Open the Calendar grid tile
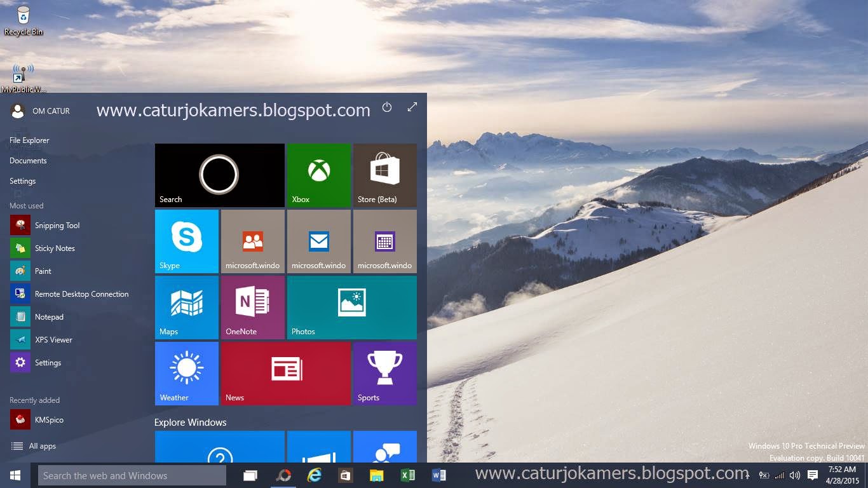The image size is (868, 488). click(x=384, y=241)
